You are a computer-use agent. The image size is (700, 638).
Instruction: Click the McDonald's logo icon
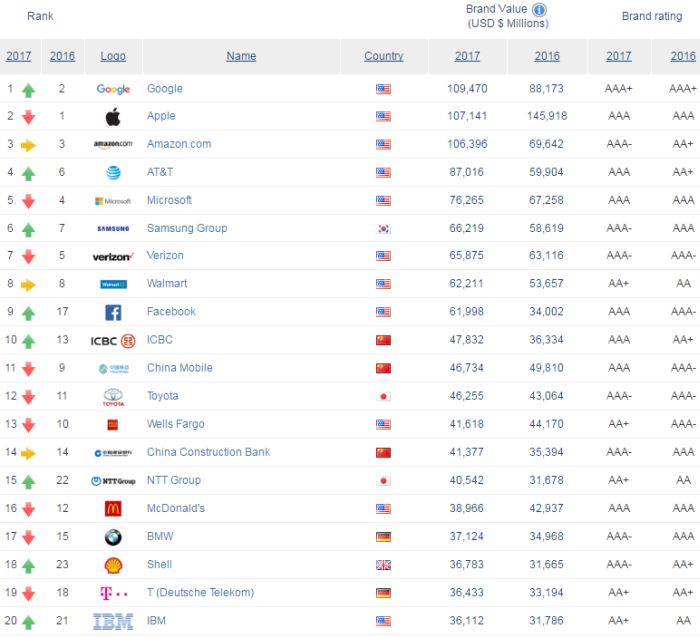tap(113, 509)
